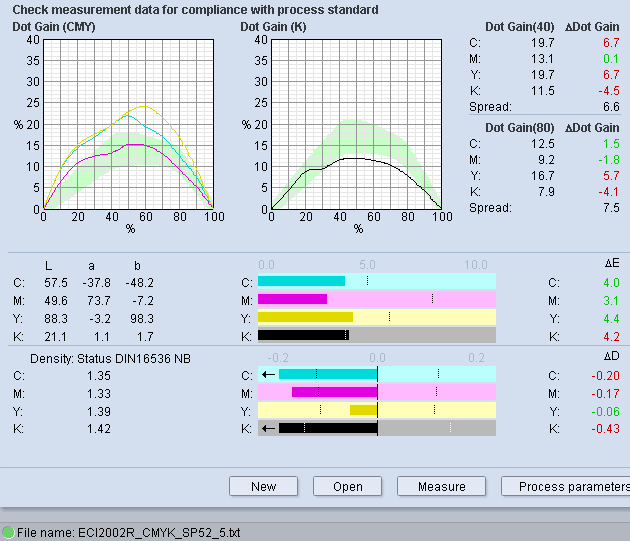The image size is (630, 541).
Task: Click ΔD value -0.20 for cyan
Action: pos(605,375)
